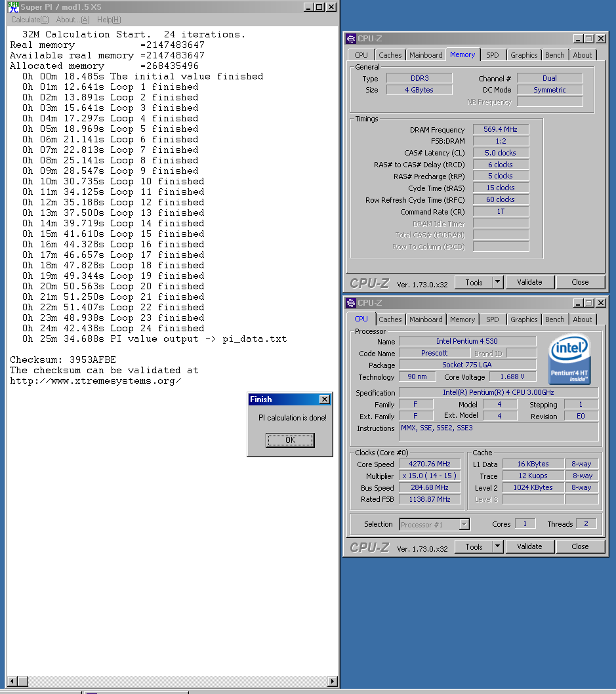Open Graphics tab in upper CPU-Z window

[524, 55]
